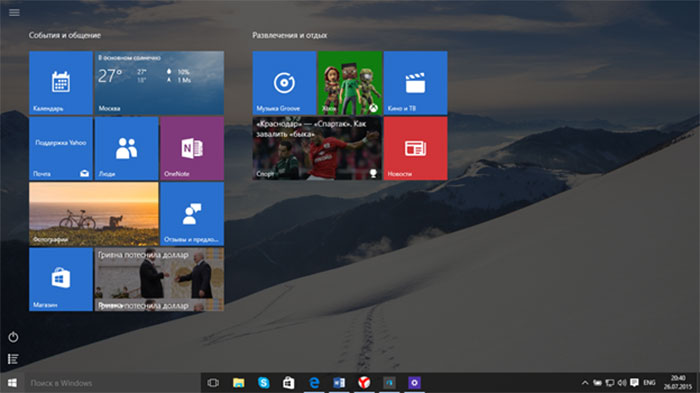Viewport: 700px width, 393px height.
Task: Open Word from the taskbar
Action: tap(339, 383)
